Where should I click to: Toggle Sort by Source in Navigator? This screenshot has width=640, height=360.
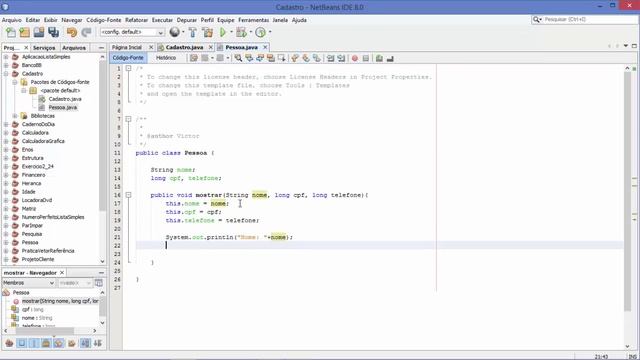pyautogui.click(x=98, y=343)
